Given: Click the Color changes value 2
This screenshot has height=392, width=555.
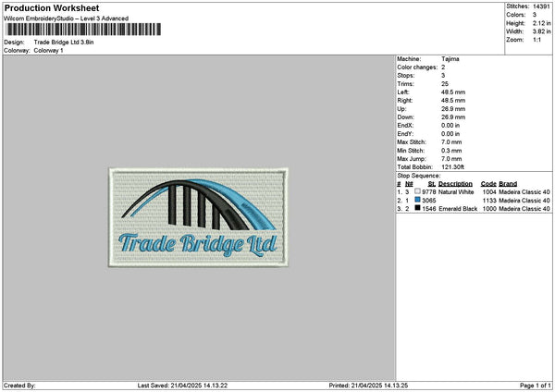Looking at the screenshot, I should pyautogui.click(x=443, y=67).
